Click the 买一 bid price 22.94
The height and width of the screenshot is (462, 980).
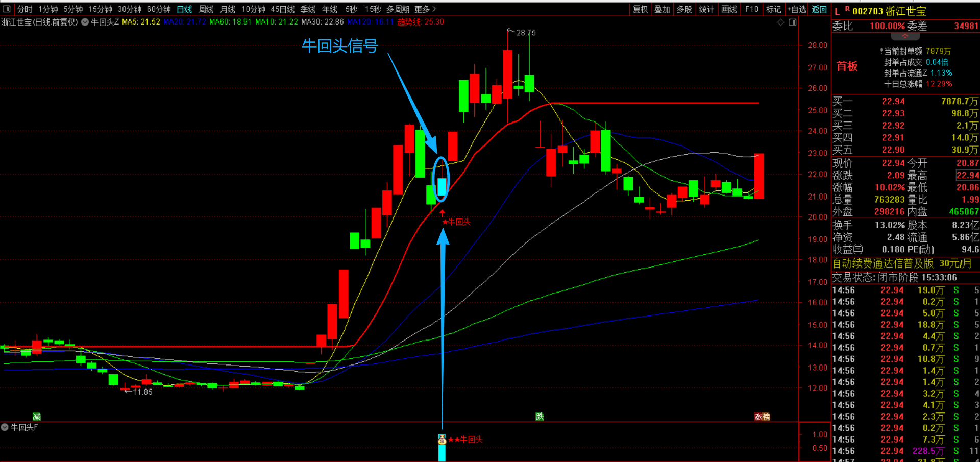(893, 101)
